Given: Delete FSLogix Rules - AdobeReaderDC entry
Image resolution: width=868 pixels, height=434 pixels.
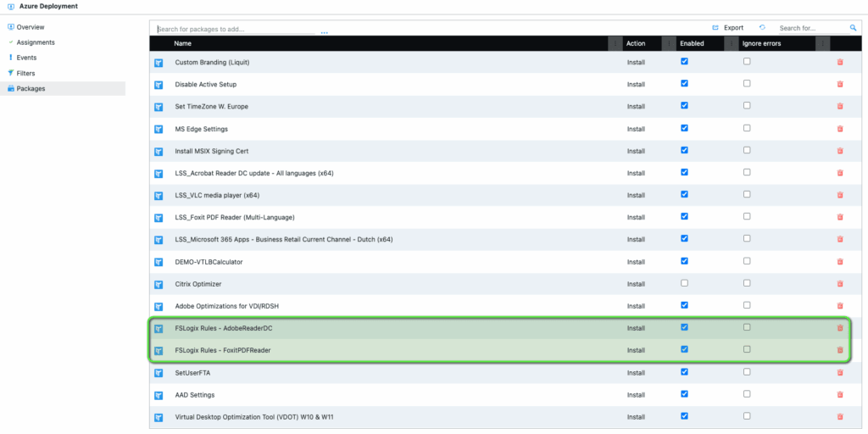Looking at the screenshot, I should click(840, 328).
